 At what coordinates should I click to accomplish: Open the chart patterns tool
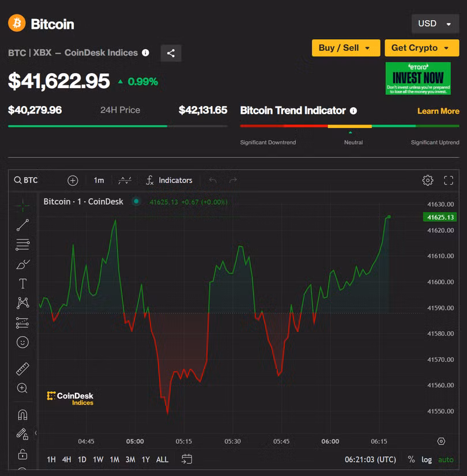(22, 303)
